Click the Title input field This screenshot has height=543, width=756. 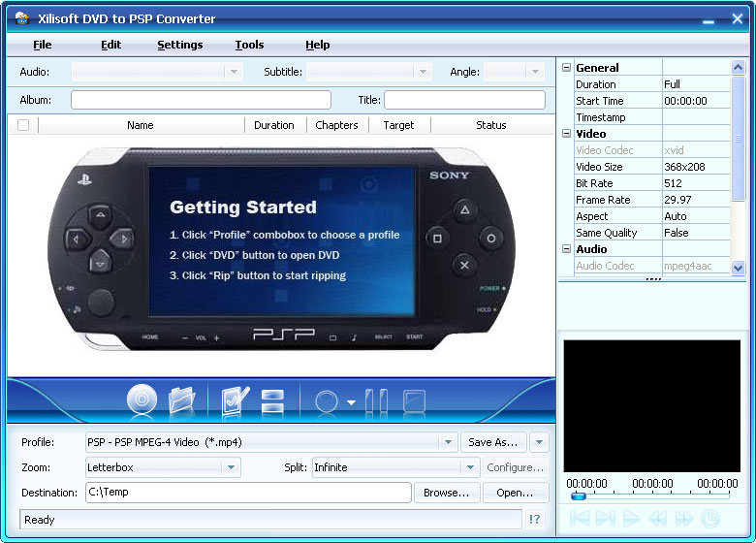tap(465, 100)
